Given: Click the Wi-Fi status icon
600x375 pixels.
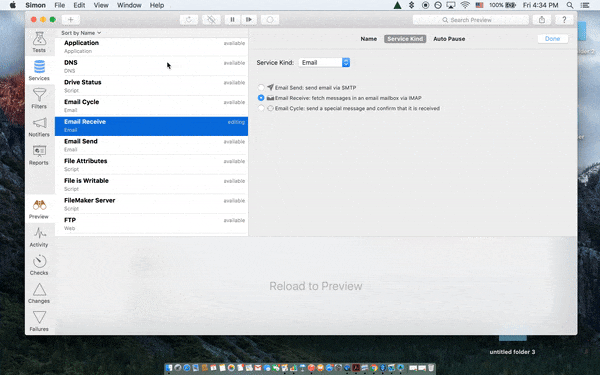Looking at the screenshot, I should click(465, 5).
